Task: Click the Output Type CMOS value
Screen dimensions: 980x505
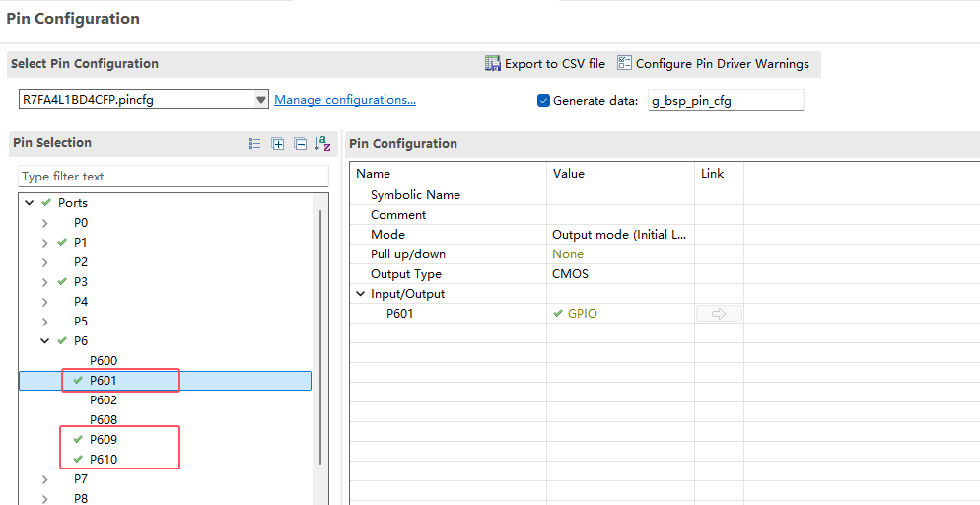Action: 570,274
